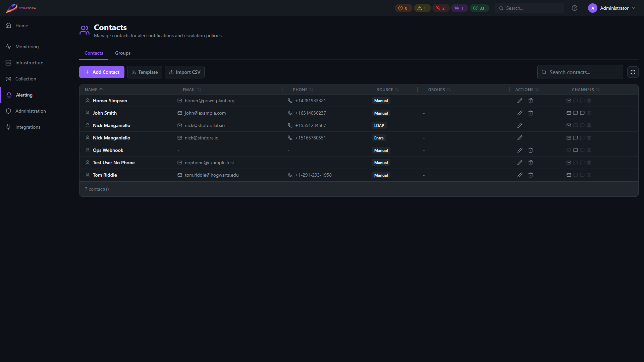644x362 pixels.
Task: Edit Nick Manganiello LDAP contact
Action: click(x=520, y=125)
